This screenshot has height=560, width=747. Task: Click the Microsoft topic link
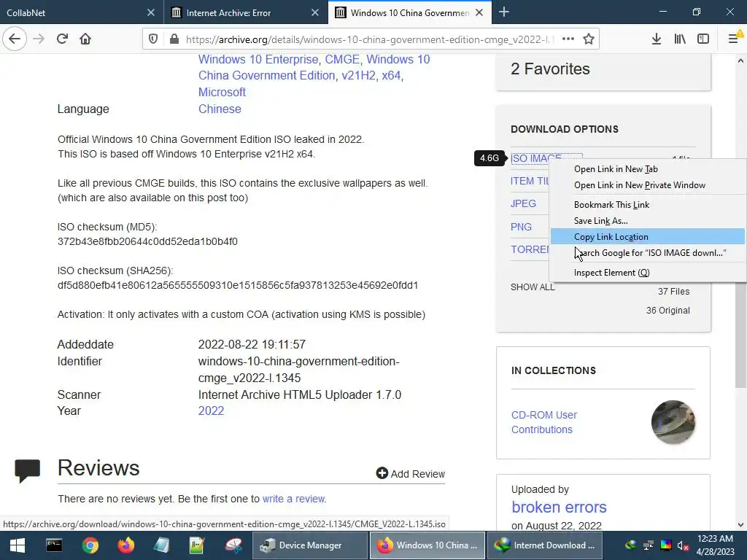pos(222,92)
